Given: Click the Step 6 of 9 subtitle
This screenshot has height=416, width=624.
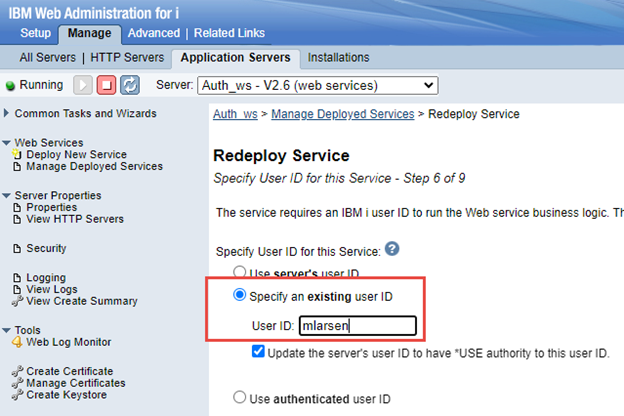Looking at the screenshot, I should coord(339,178).
